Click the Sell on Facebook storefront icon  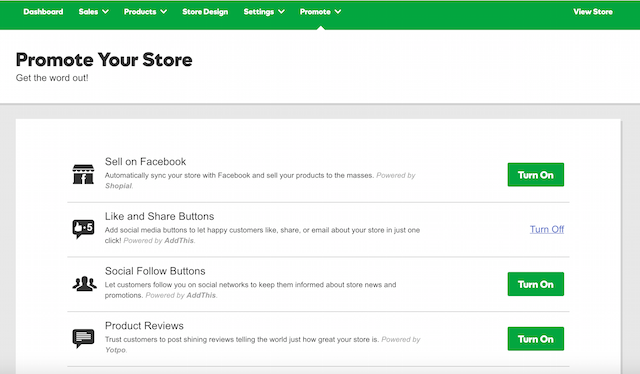point(83,174)
